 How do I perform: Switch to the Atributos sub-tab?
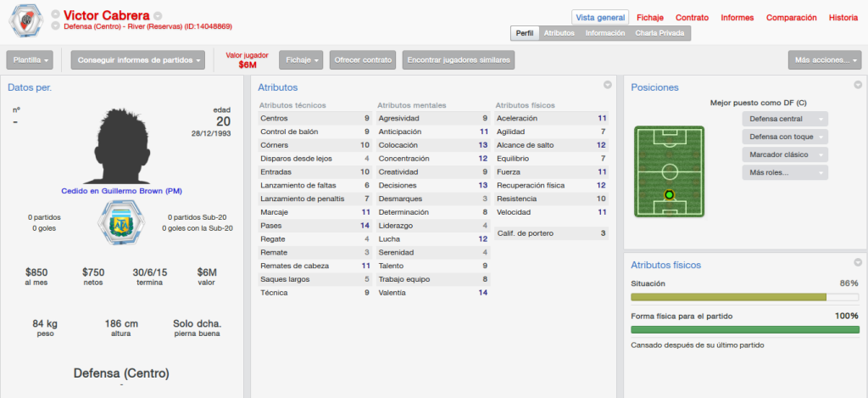pyautogui.click(x=559, y=33)
